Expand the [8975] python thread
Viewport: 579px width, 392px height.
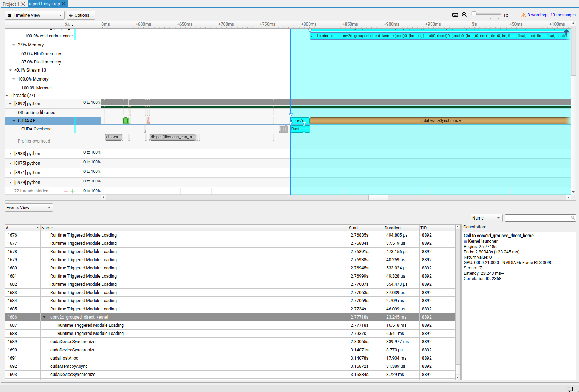(10, 163)
